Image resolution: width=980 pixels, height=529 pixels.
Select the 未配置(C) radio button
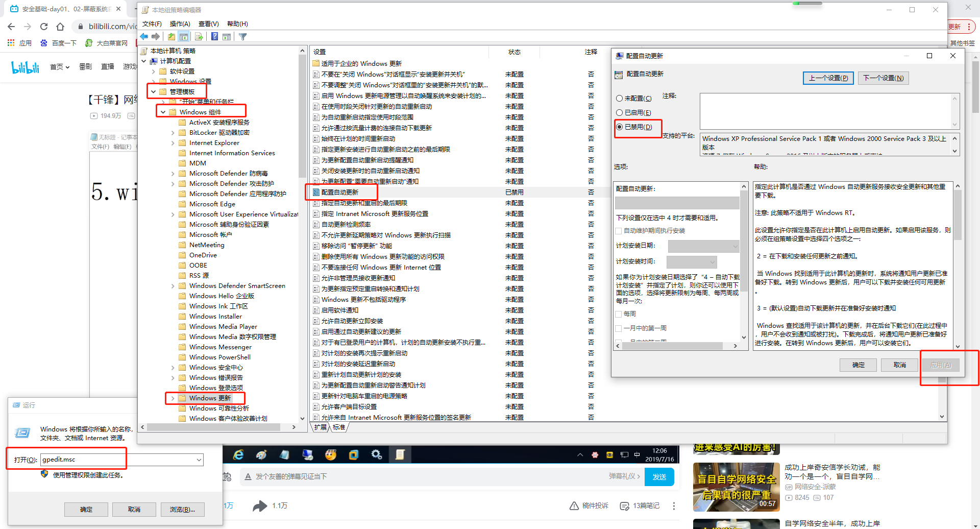tap(620, 99)
